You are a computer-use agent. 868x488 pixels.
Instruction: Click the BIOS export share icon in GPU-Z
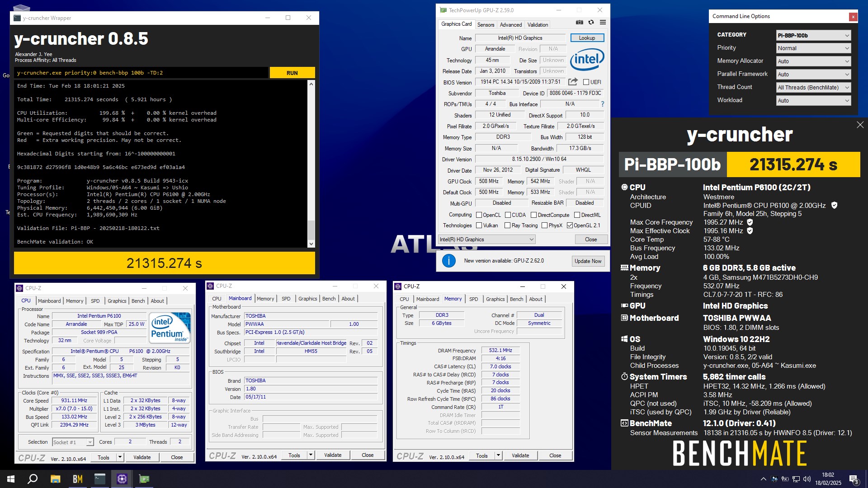click(573, 82)
